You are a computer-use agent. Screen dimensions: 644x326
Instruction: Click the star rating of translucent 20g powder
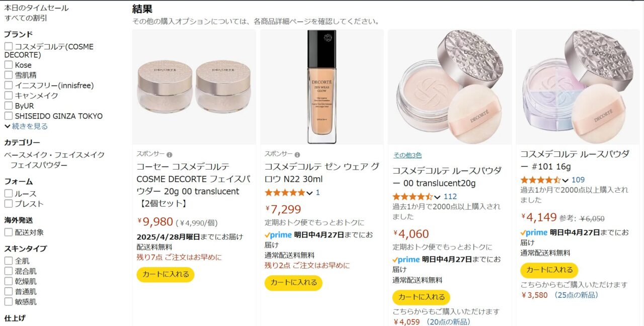413,197
